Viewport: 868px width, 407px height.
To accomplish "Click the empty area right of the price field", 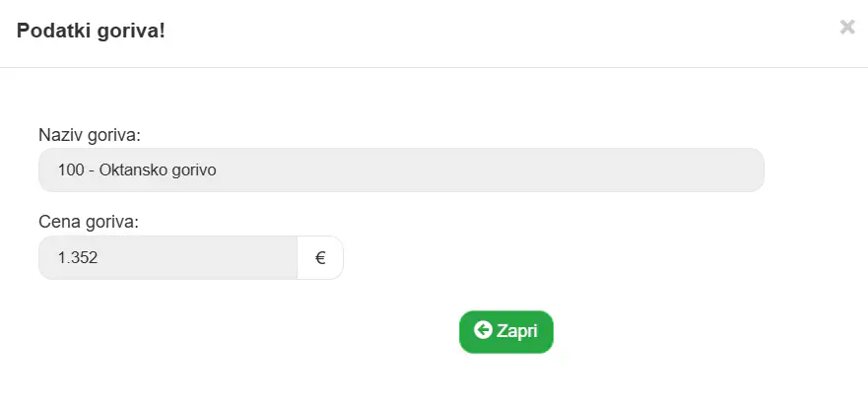I will (x=554, y=257).
